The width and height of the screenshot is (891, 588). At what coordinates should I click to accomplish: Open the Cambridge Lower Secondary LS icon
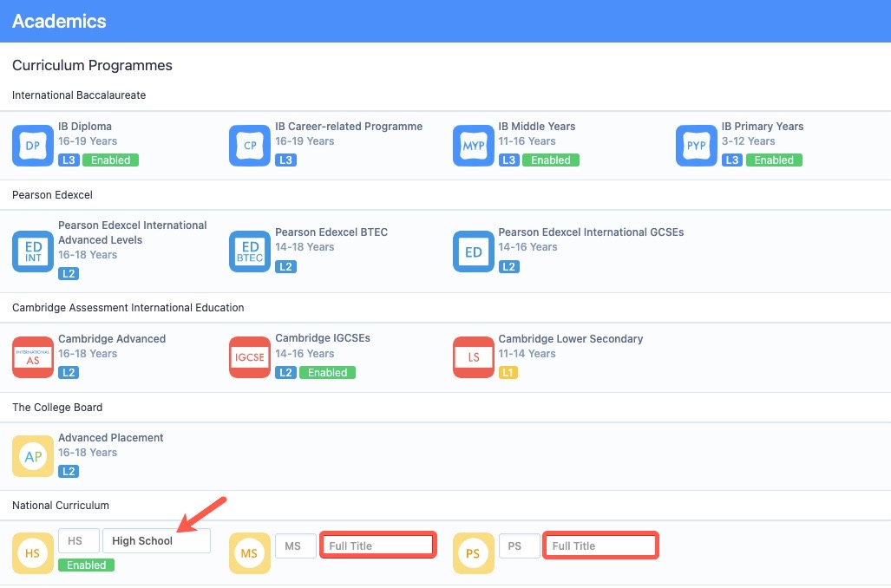tap(473, 357)
